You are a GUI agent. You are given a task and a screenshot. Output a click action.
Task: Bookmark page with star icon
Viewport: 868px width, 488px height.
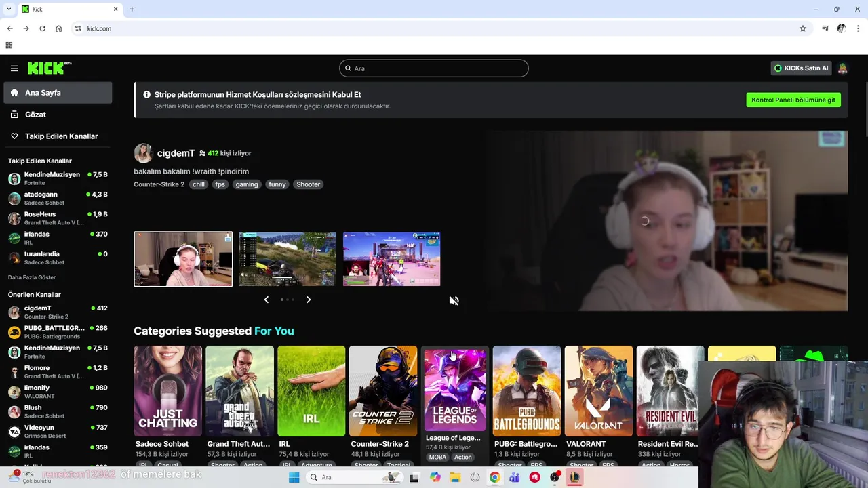(803, 28)
